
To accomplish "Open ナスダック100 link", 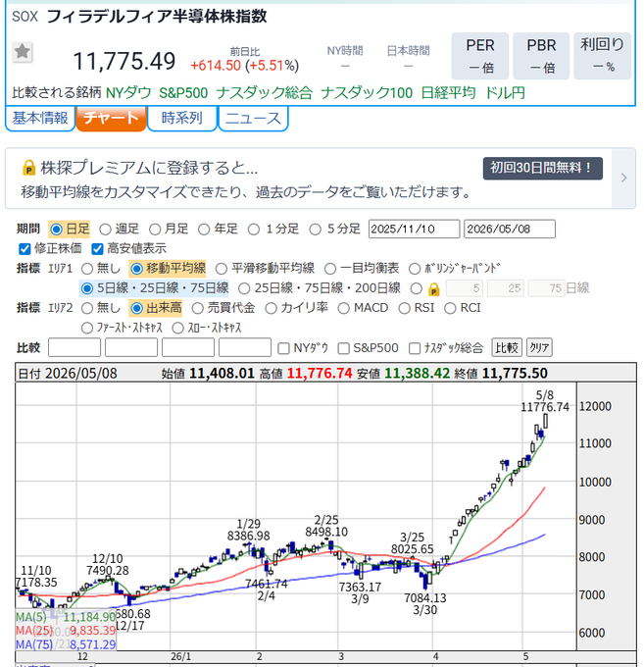I will coord(367,93).
